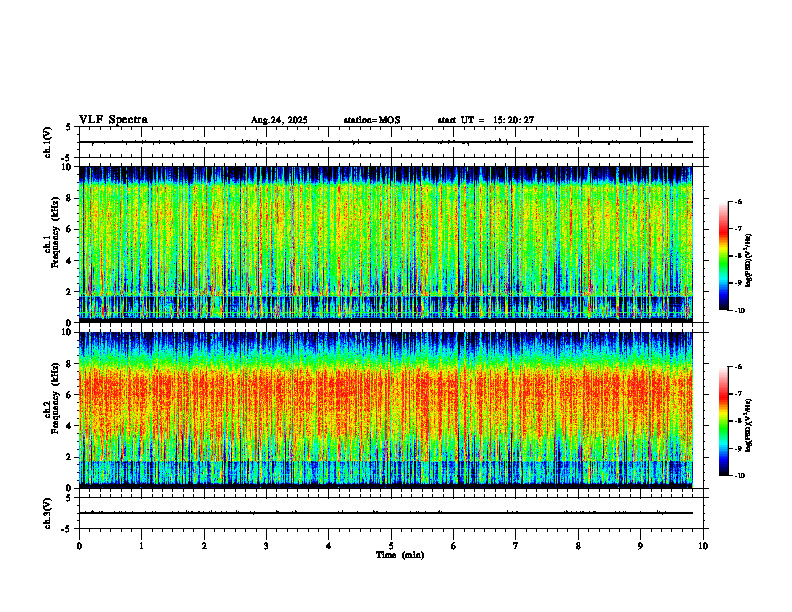
Task: Click time axis tick label "10"
Action: click(703, 546)
